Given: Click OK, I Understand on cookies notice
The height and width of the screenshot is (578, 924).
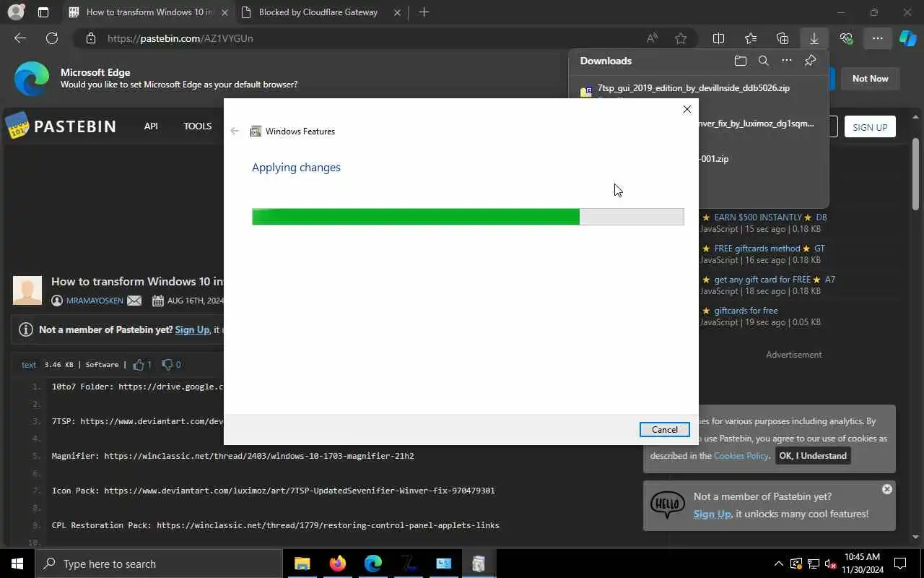Looking at the screenshot, I should click(813, 456).
